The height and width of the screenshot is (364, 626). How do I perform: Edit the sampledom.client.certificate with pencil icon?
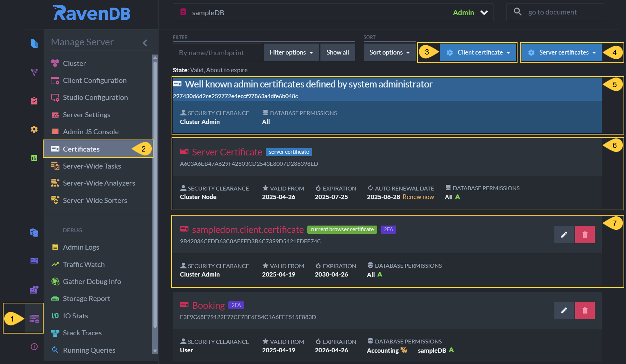click(x=564, y=234)
